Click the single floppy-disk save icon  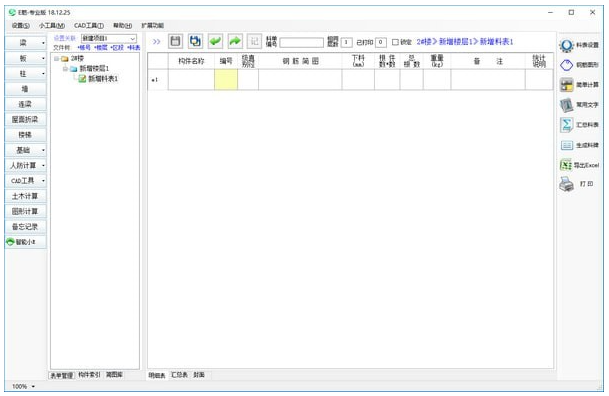tap(176, 41)
